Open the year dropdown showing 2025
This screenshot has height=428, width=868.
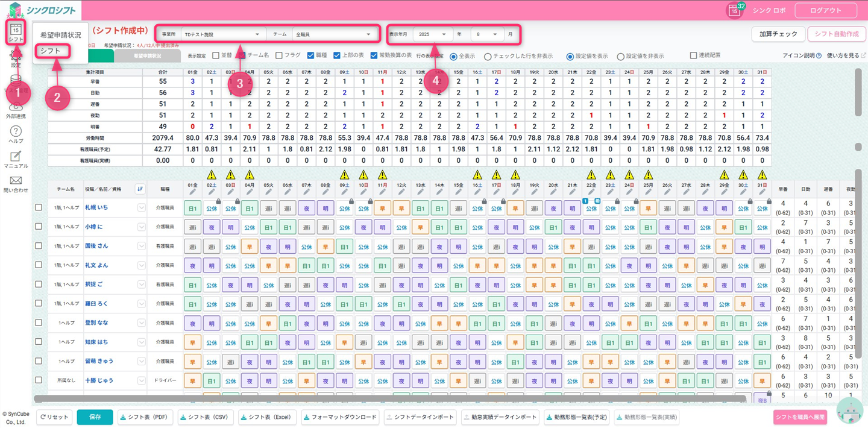pyautogui.click(x=432, y=34)
